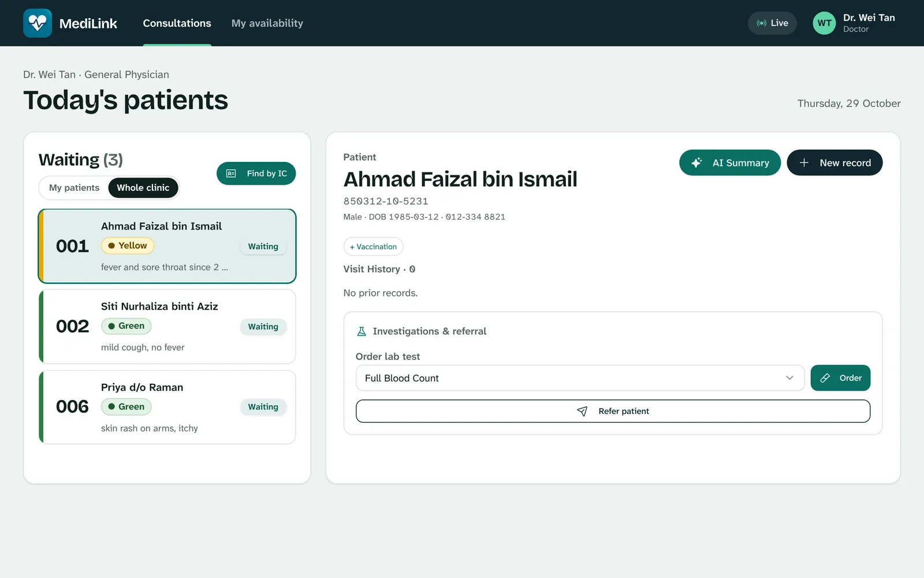Open the Full Blood Count lab test dropdown

[580, 378]
